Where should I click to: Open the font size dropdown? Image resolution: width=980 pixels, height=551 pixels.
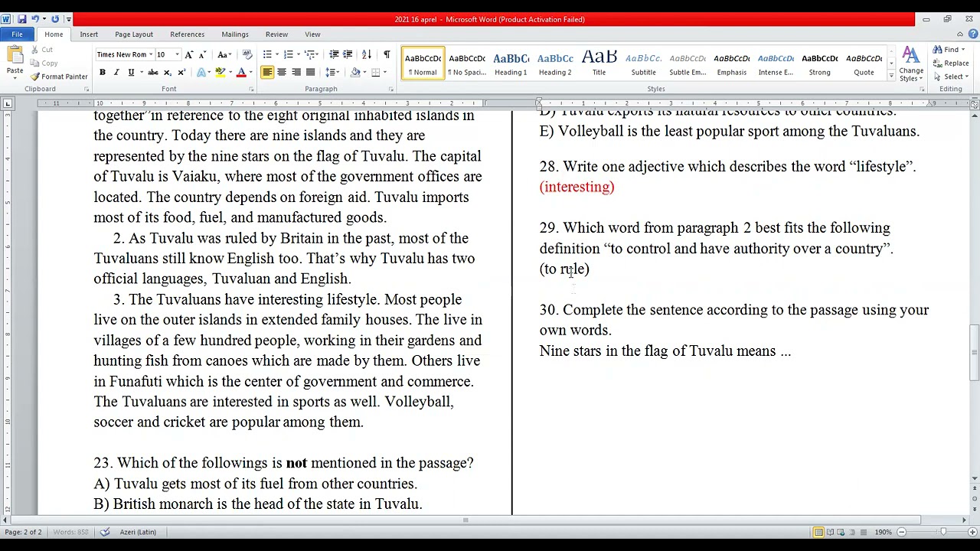click(177, 54)
